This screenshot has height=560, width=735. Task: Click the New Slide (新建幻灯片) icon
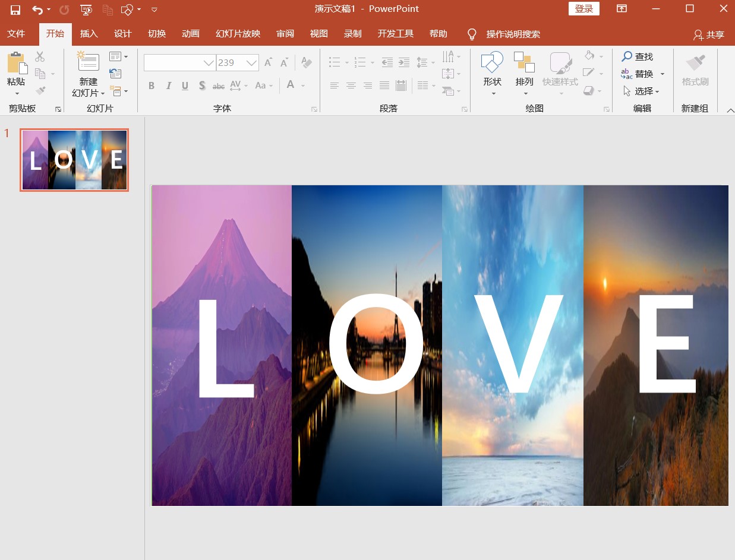pos(89,62)
